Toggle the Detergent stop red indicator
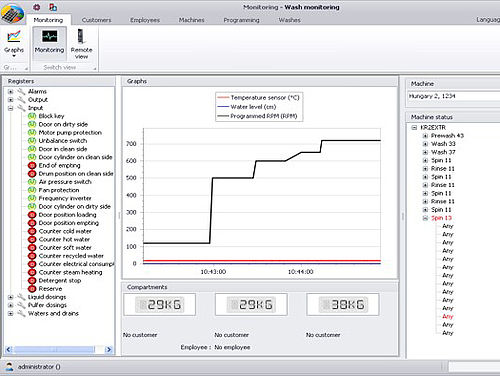The width and height of the screenshot is (500, 376). pos(32,280)
